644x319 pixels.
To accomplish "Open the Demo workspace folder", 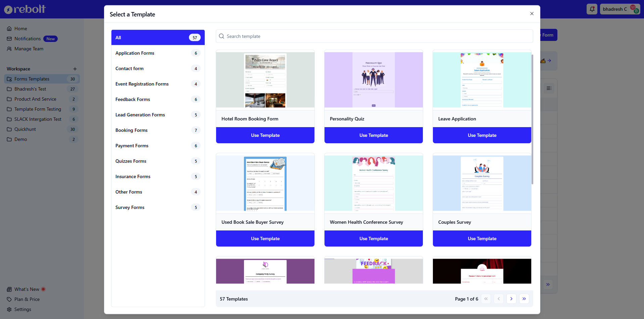I will [42, 140].
